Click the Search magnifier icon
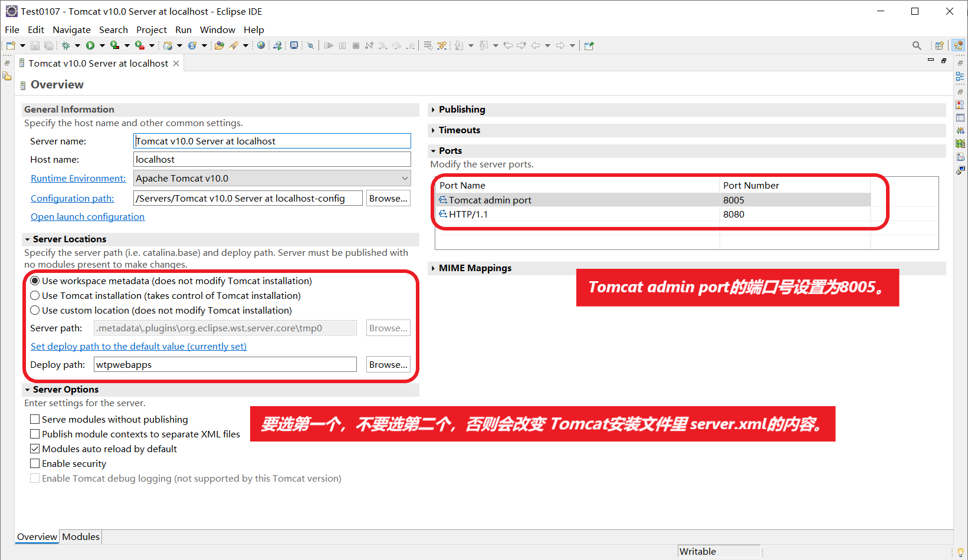 917,45
